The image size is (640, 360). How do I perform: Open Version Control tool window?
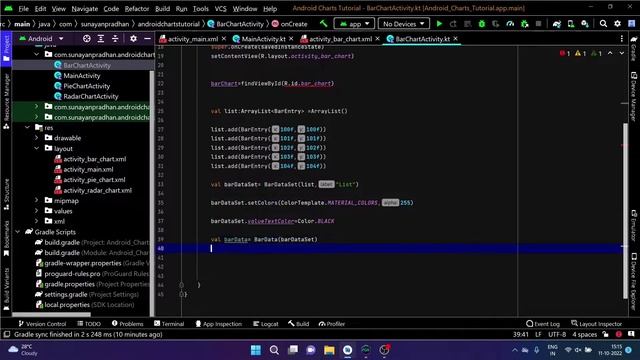[42, 324]
